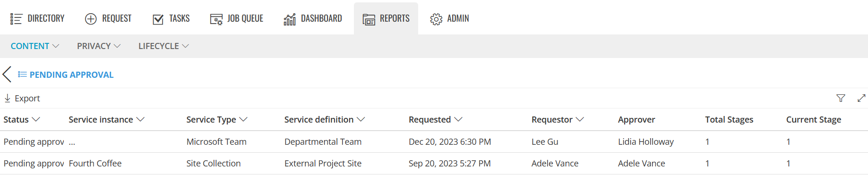The image size is (868, 182).
Task: Select the Departmental Team cell
Action: click(x=323, y=142)
